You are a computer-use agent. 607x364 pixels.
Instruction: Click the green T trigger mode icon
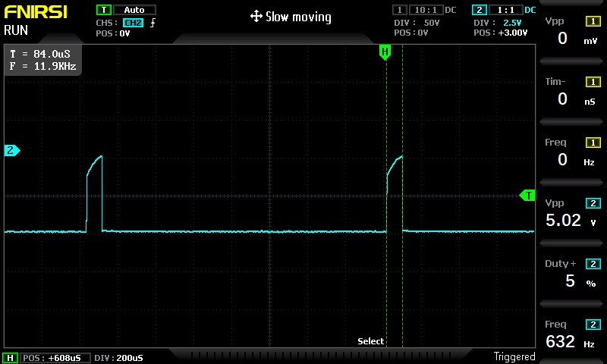pyautogui.click(x=104, y=10)
